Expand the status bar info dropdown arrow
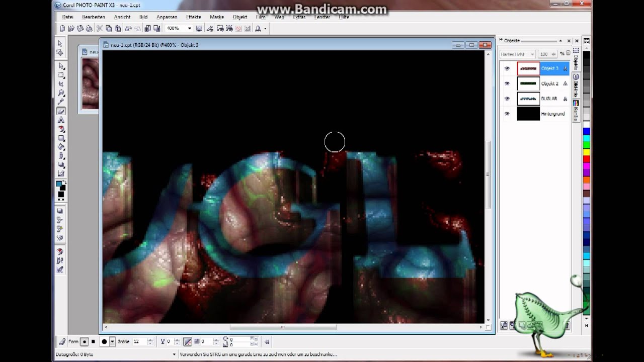This screenshot has width=644, height=362. pyautogui.click(x=174, y=354)
